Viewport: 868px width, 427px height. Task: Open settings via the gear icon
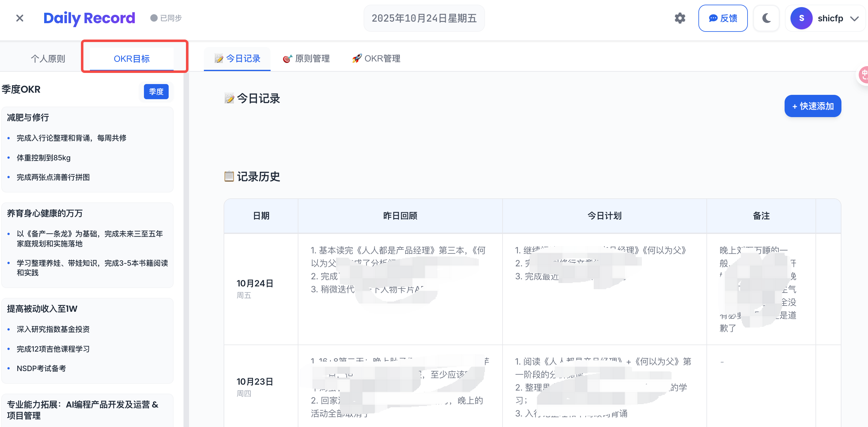[x=680, y=18]
